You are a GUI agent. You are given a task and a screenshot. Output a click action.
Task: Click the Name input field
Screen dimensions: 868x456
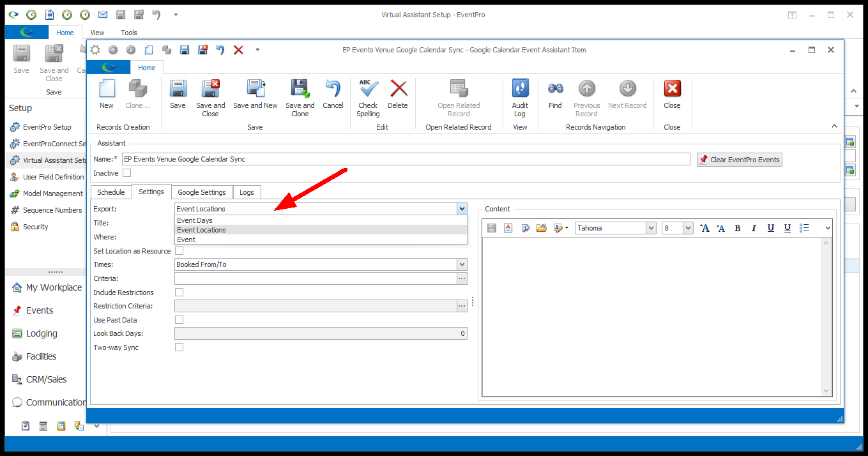tap(406, 159)
